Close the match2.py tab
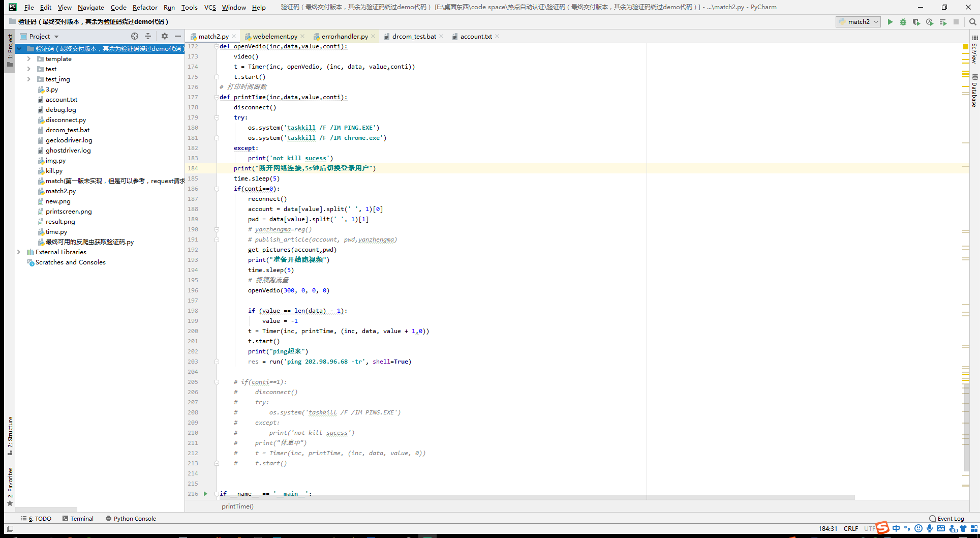Viewport: 980px width, 538px height. (234, 37)
